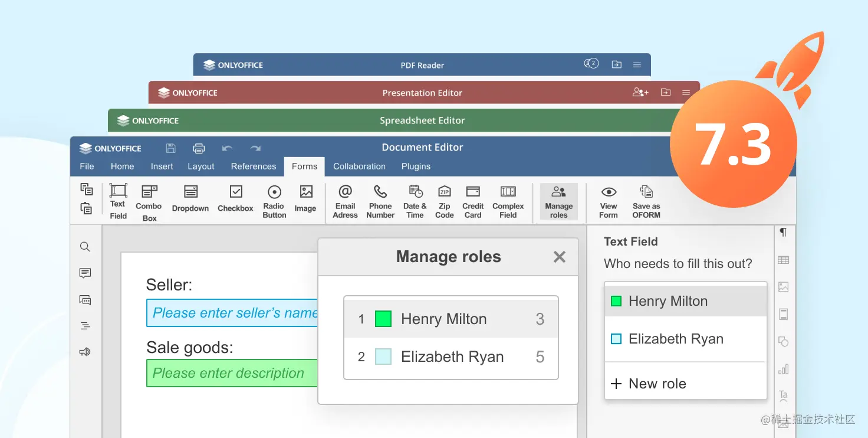This screenshot has width=868, height=438.
Task: Click the New role button
Action: (649, 383)
